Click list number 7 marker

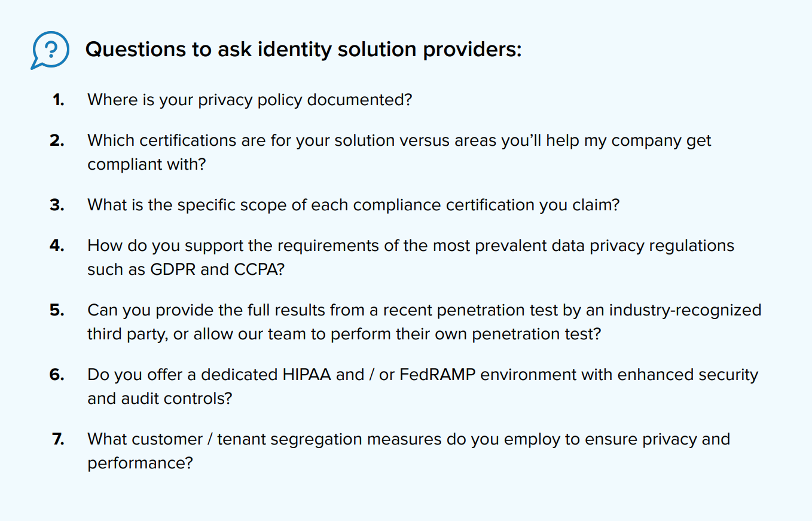[57, 439]
